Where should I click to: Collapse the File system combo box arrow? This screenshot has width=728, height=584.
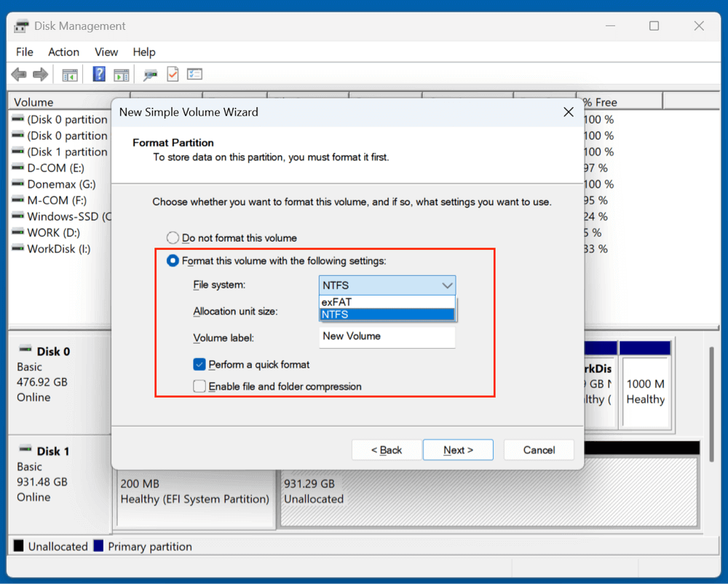[447, 285]
